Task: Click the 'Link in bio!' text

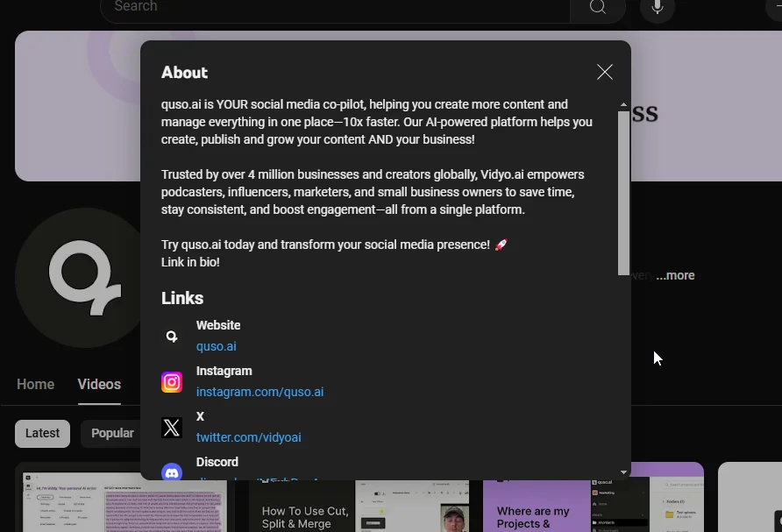Action: click(190, 262)
